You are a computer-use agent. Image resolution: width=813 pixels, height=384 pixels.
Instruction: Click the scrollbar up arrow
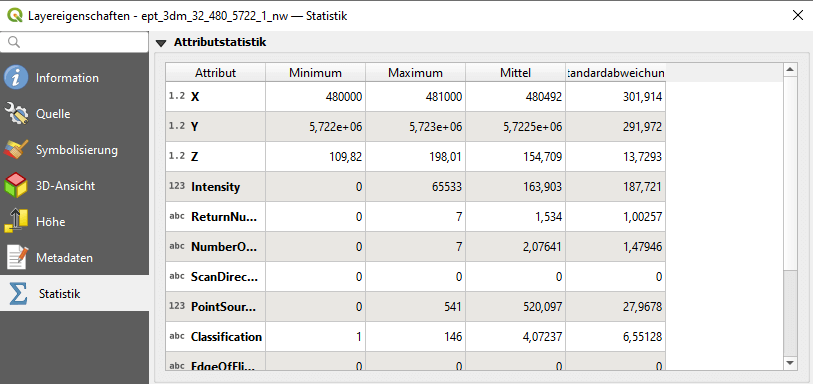(789, 69)
